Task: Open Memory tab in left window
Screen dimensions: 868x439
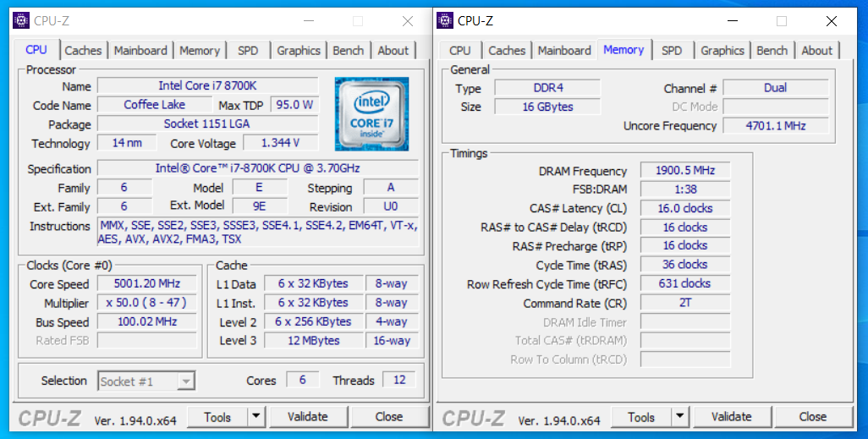Action: 200,51
